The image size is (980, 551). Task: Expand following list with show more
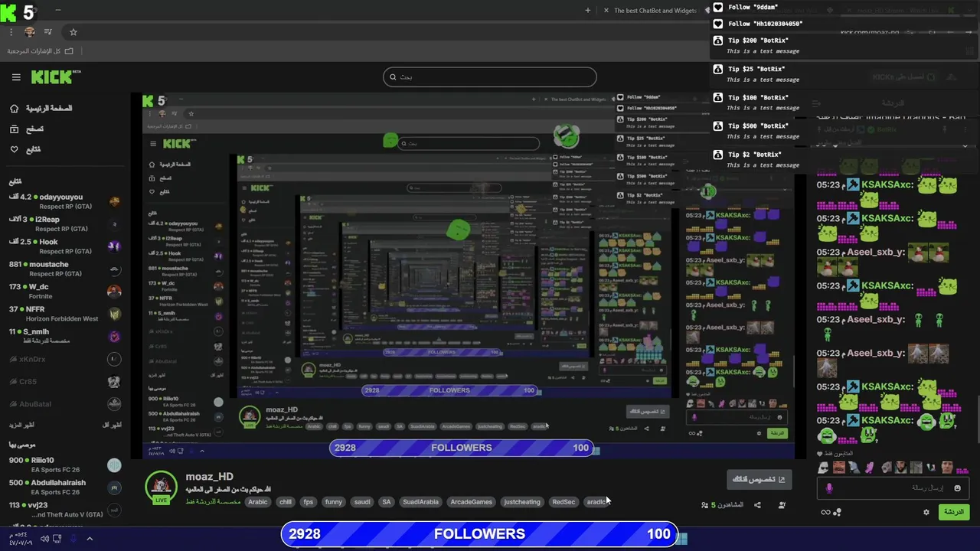22,425
